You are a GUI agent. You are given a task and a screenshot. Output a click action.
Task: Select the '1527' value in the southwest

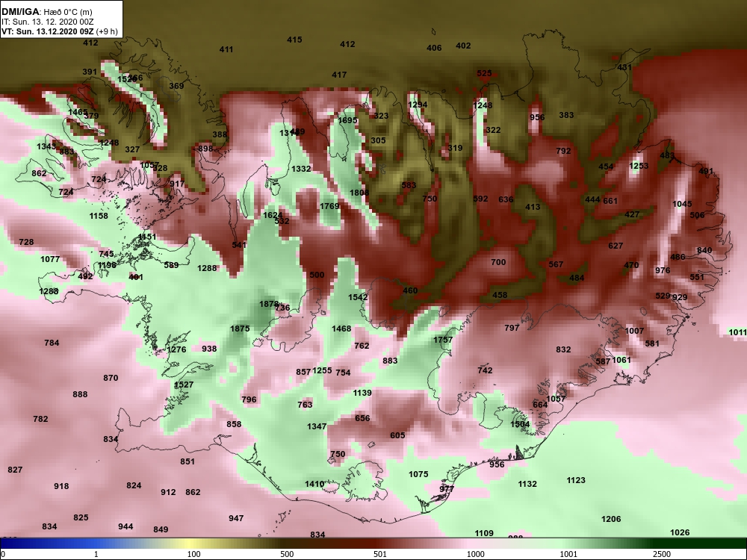click(184, 385)
